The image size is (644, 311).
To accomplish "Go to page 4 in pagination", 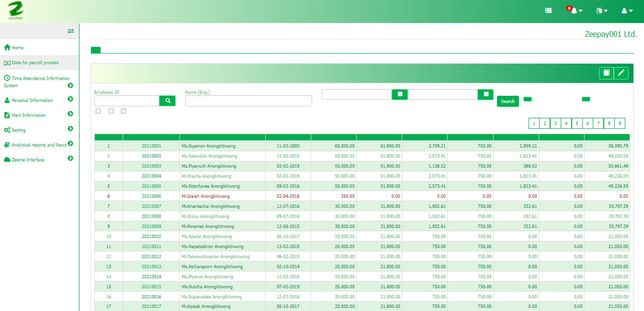I will coord(566,123).
